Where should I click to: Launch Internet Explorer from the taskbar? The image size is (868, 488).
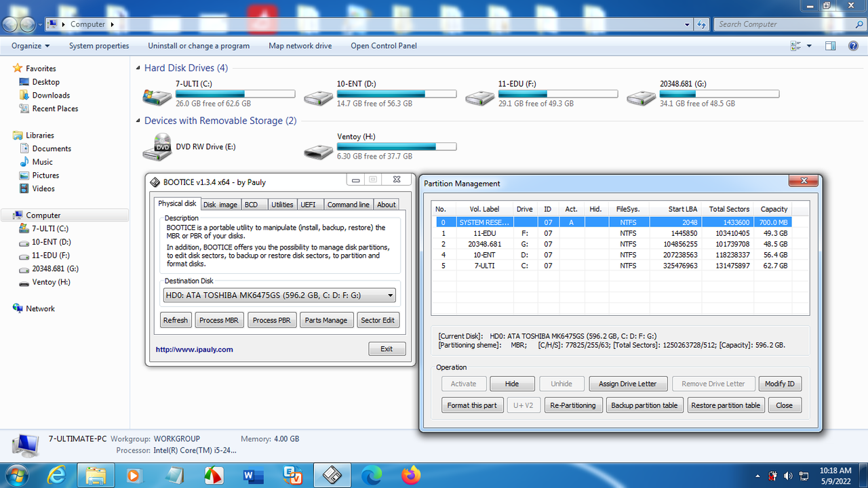click(x=57, y=476)
